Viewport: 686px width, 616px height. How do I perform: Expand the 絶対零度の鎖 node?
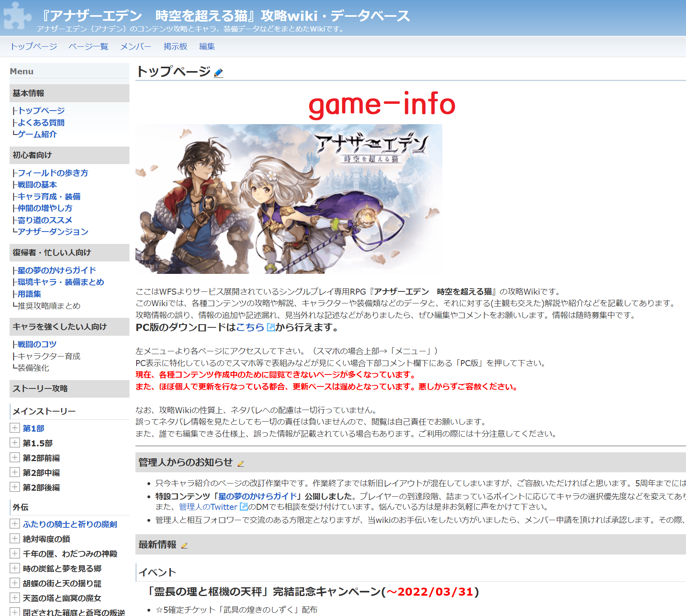(x=15, y=539)
